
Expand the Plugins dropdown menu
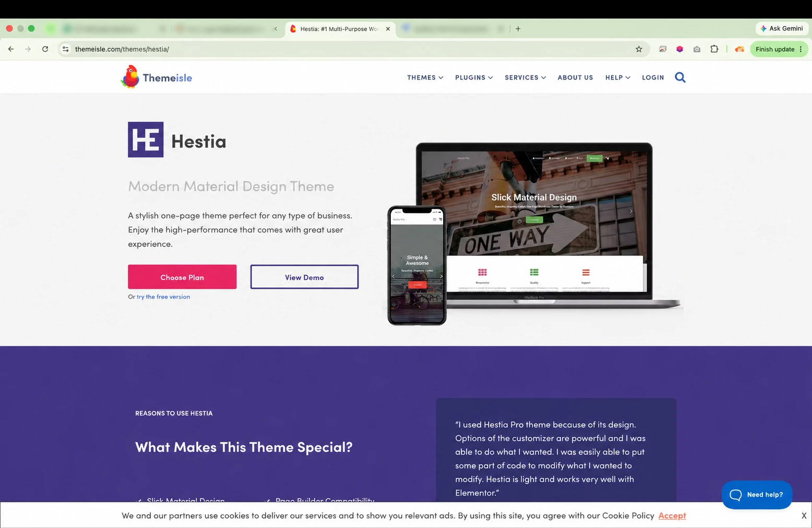click(474, 77)
